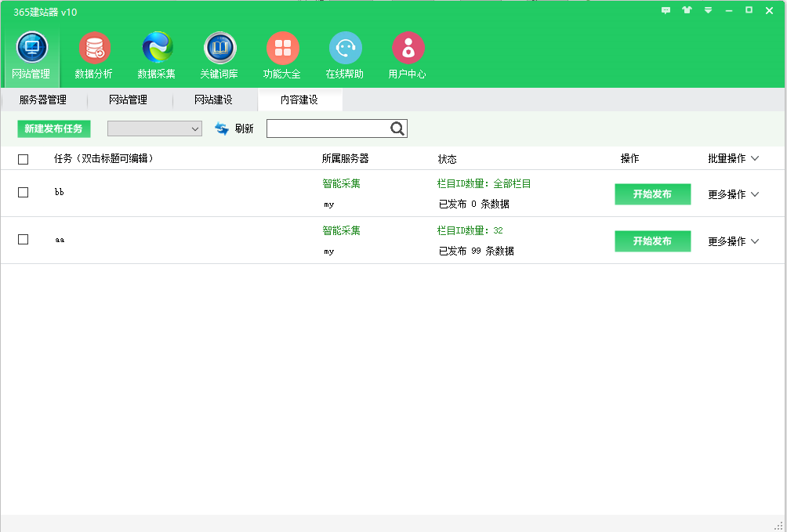Open the empty filter combo box

pos(154,128)
